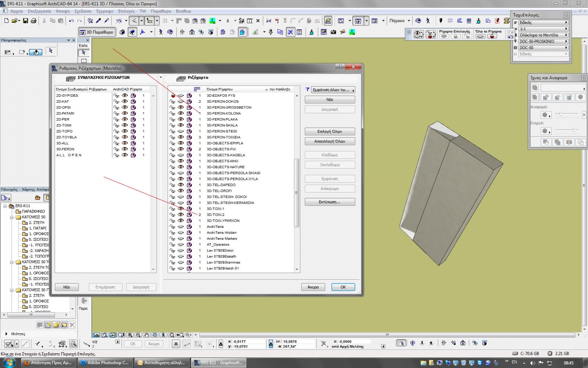Open the Σχεδίαση menu
Image resolution: width=588 pixels, height=368 pixels.
click(x=83, y=11)
